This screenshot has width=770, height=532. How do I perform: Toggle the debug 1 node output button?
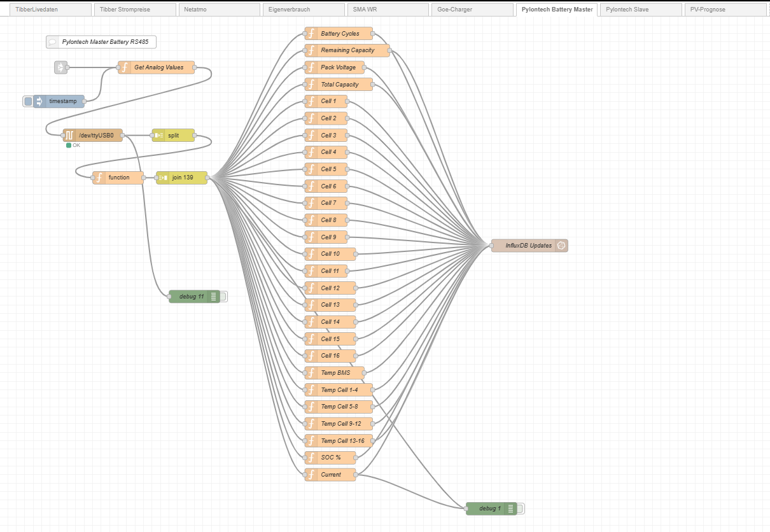point(521,508)
